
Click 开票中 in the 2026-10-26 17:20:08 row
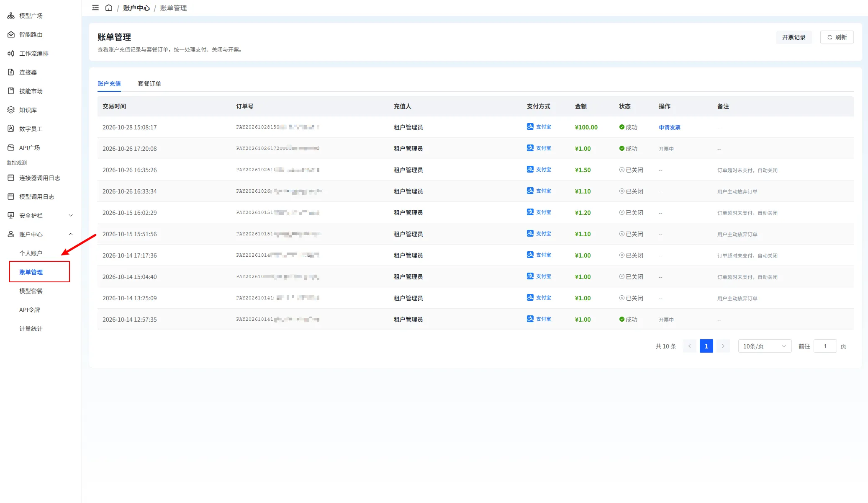(x=666, y=149)
